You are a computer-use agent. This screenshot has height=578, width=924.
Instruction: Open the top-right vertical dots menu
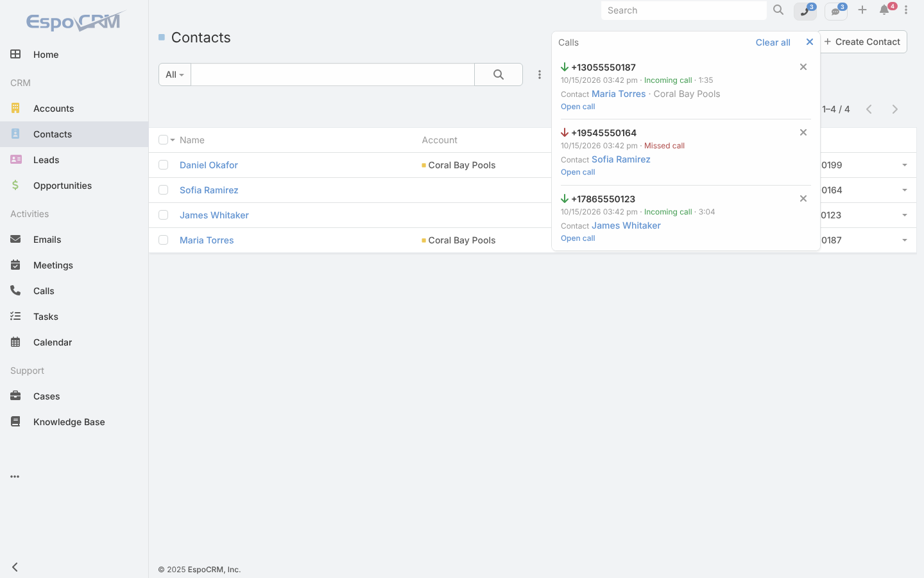click(x=906, y=10)
